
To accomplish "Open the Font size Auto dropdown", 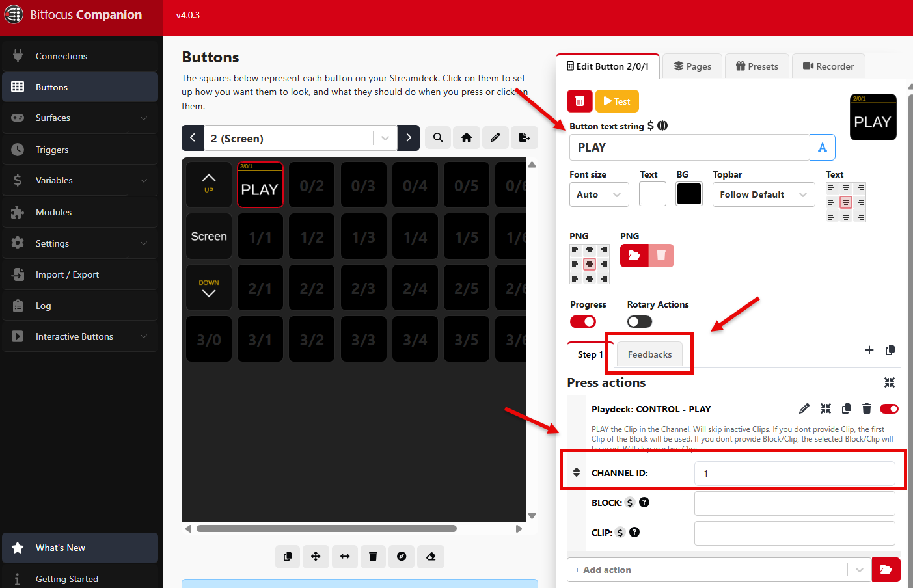I will [599, 194].
